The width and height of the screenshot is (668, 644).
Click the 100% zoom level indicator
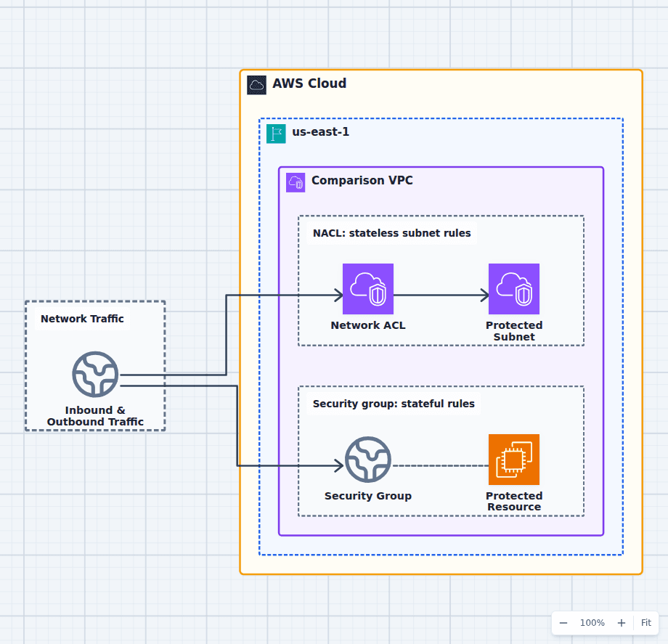592,623
